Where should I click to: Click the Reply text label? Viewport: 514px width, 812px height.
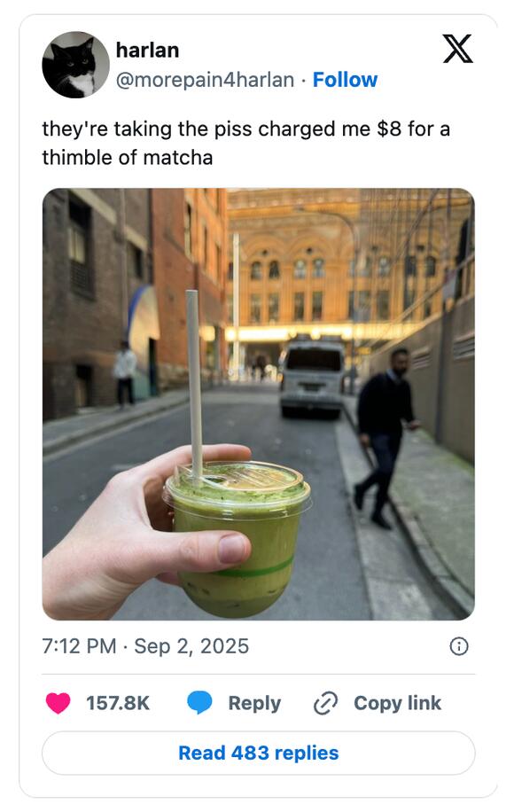(x=254, y=703)
